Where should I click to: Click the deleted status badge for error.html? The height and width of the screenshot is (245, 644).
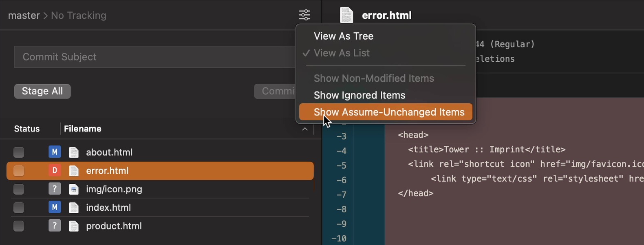pos(55,171)
